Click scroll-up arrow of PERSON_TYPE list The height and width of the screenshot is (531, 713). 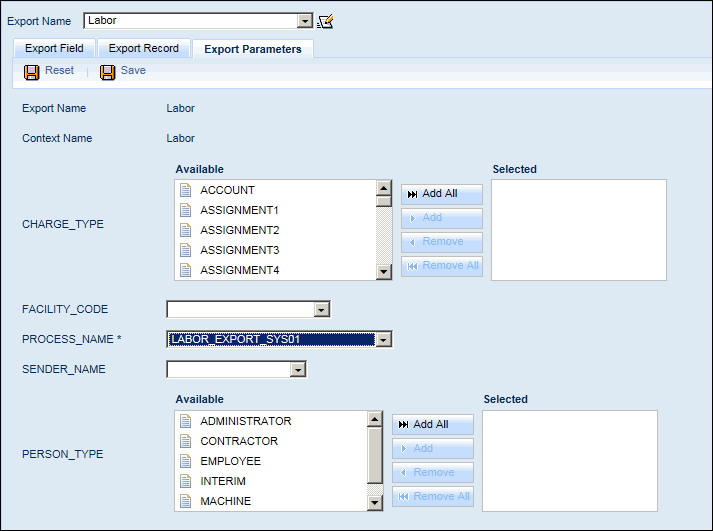click(x=375, y=420)
